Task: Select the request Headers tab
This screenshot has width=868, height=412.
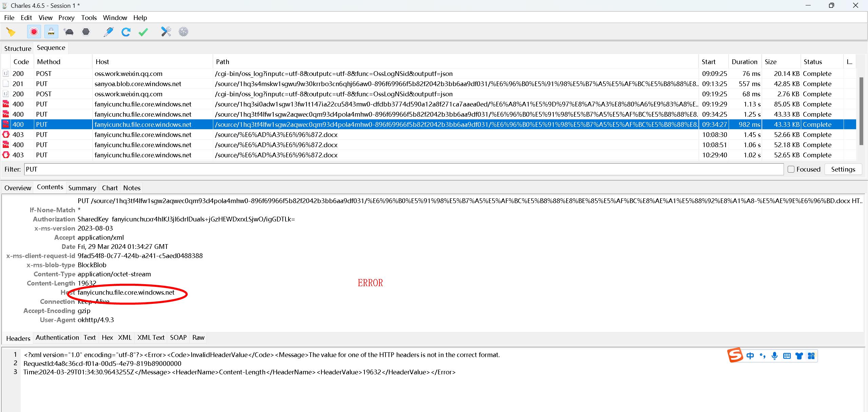Action: click(18, 338)
